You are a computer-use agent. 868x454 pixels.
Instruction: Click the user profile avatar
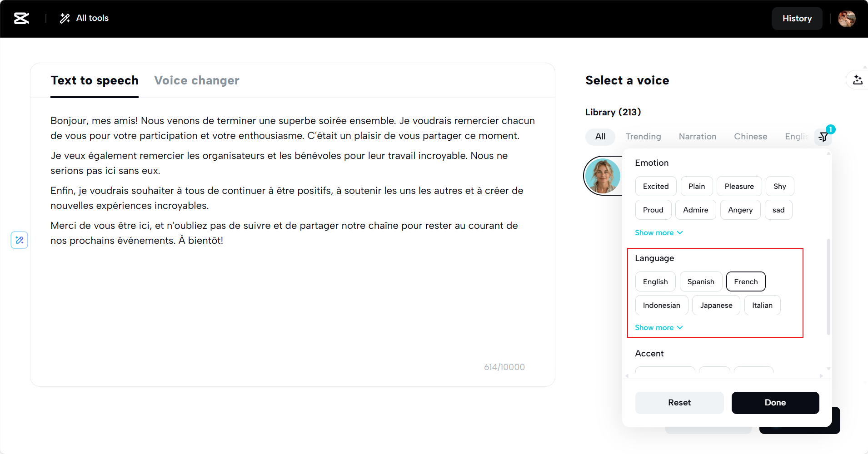[x=847, y=19]
